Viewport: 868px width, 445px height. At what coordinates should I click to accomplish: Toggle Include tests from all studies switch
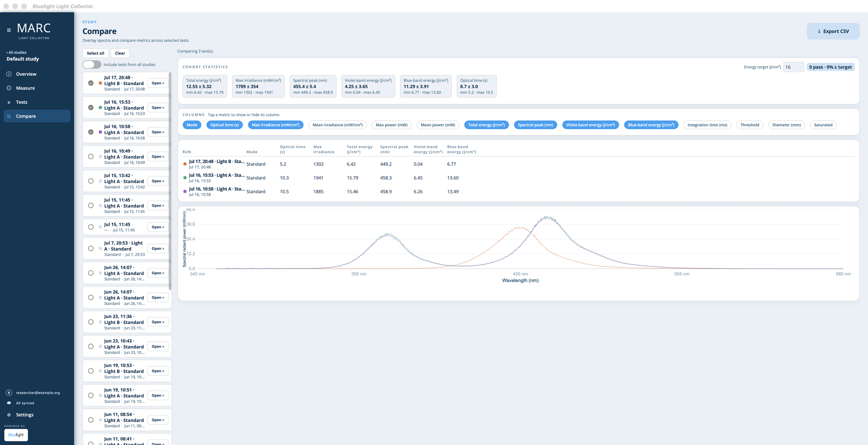pyautogui.click(x=92, y=65)
